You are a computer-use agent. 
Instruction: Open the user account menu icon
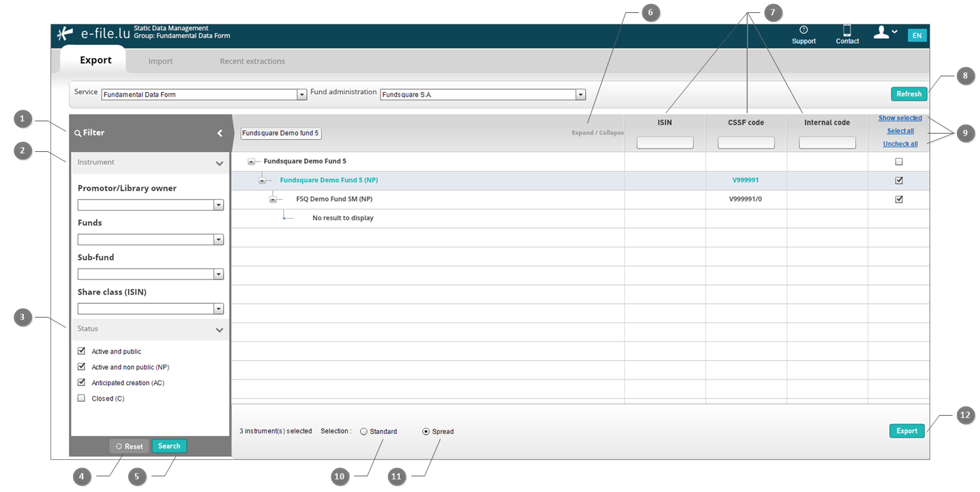(885, 32)
